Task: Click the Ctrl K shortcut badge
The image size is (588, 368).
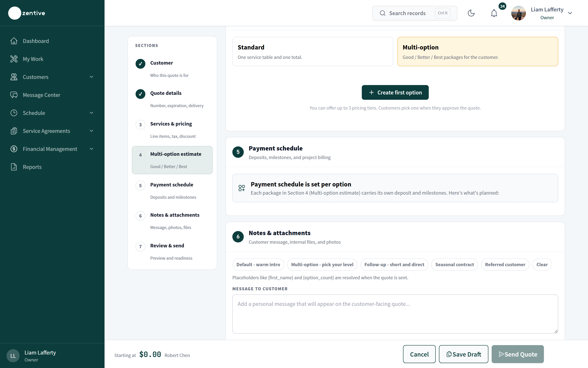Action: [442, 13]
